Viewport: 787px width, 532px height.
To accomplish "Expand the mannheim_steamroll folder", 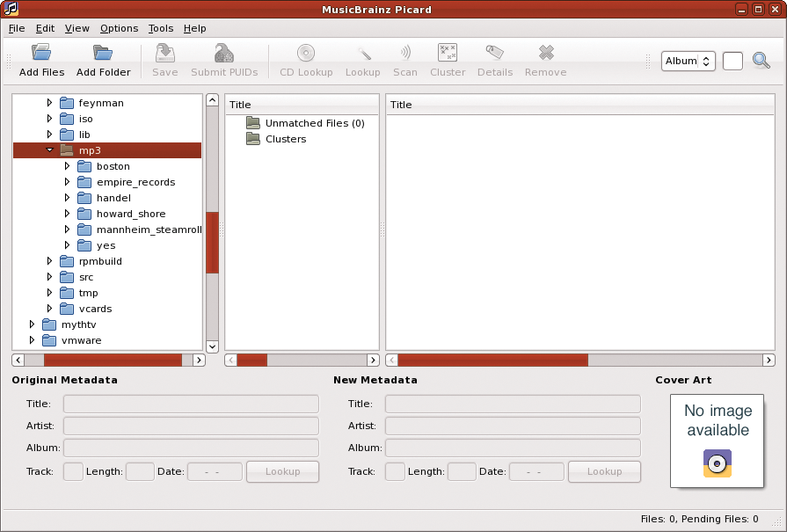I will [x=67, y=230].
